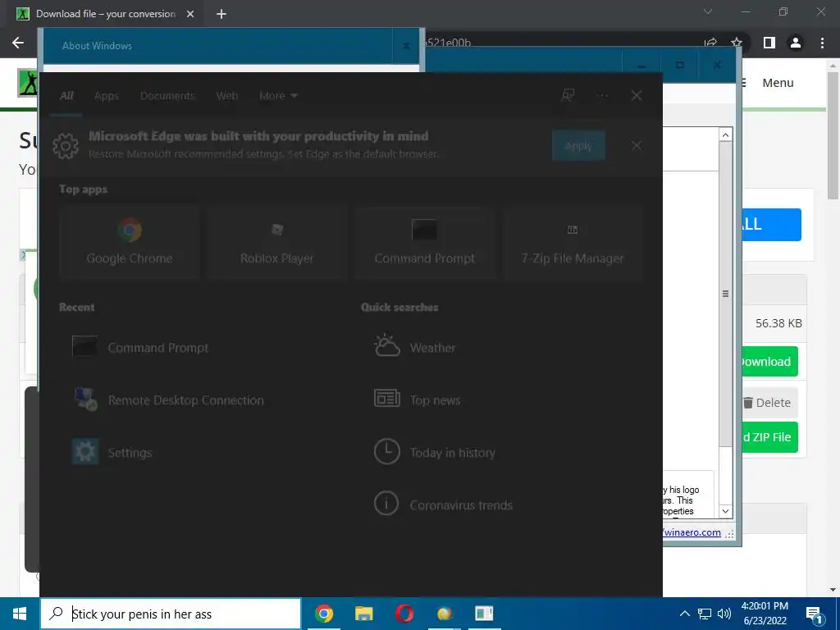
Task: Open Chrome profile avatar
Action: pyautogui.click(x=796, y=43)
